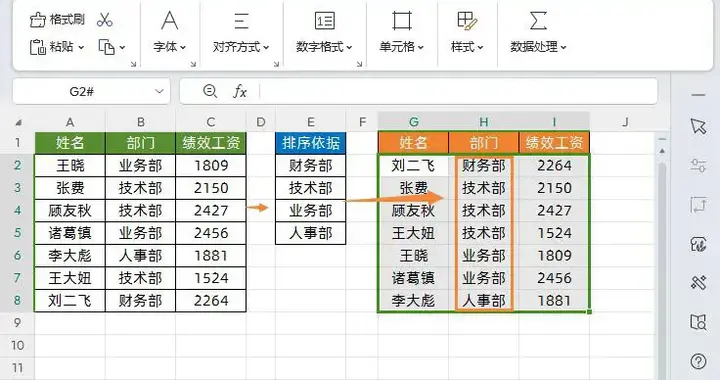Open the sliders settings icon in sidebar
The width and height of the screenshot is (720, 380).
(698, 165)
